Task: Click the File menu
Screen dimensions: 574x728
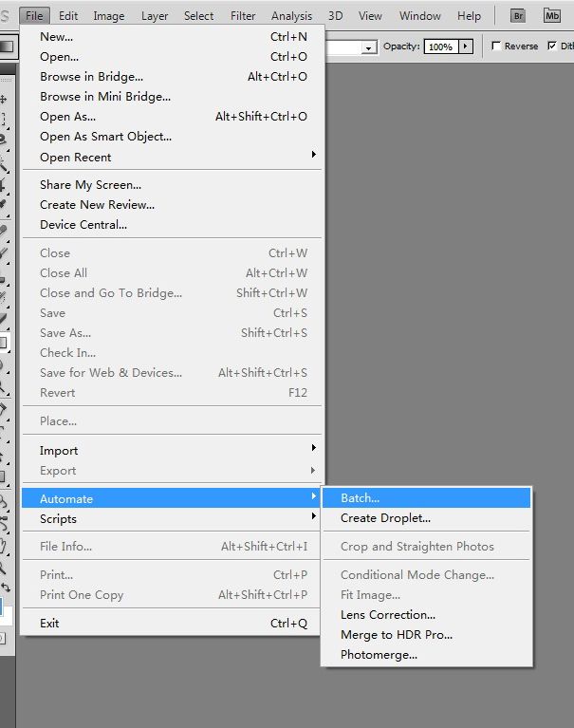Action: click(x=34, y=16)
